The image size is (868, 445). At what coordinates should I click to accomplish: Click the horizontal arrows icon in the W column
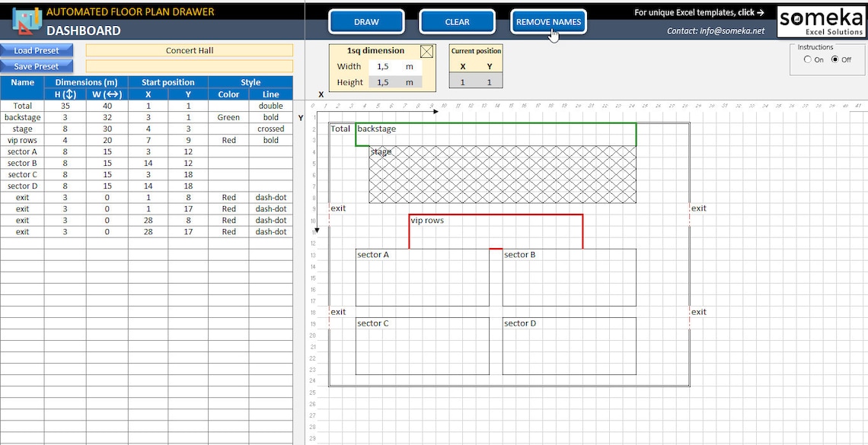tap(112, 94)
